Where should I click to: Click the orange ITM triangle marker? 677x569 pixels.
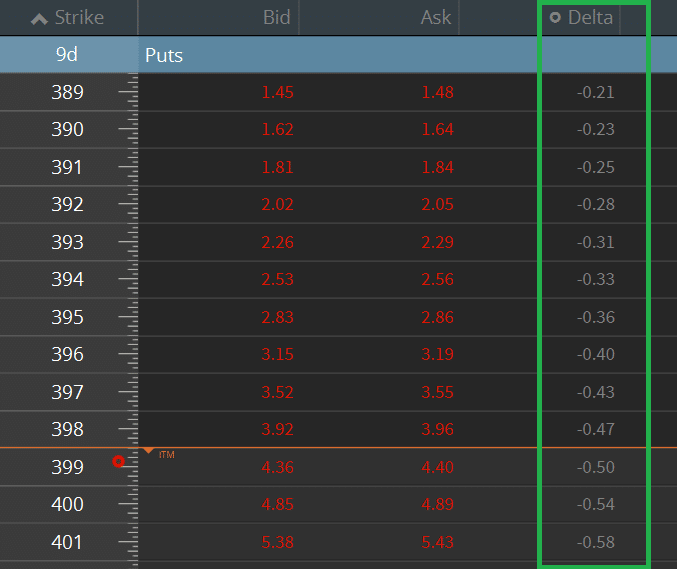[149, 451]
